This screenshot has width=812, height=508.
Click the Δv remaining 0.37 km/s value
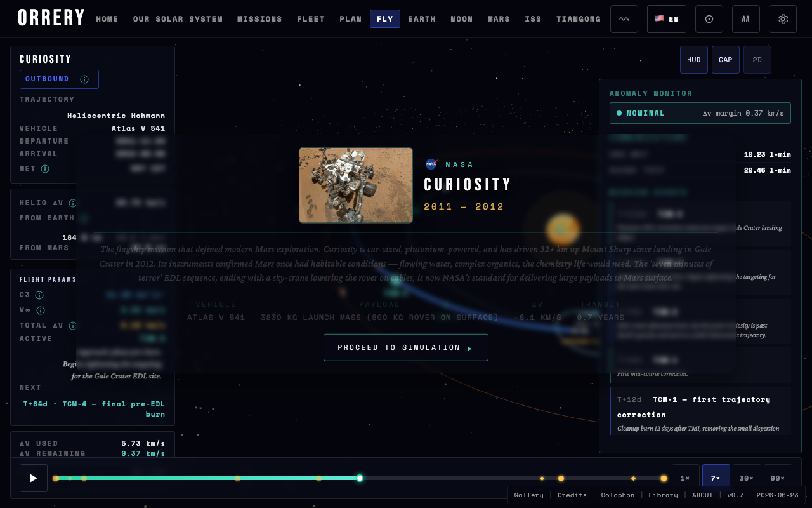click(143, 453)
